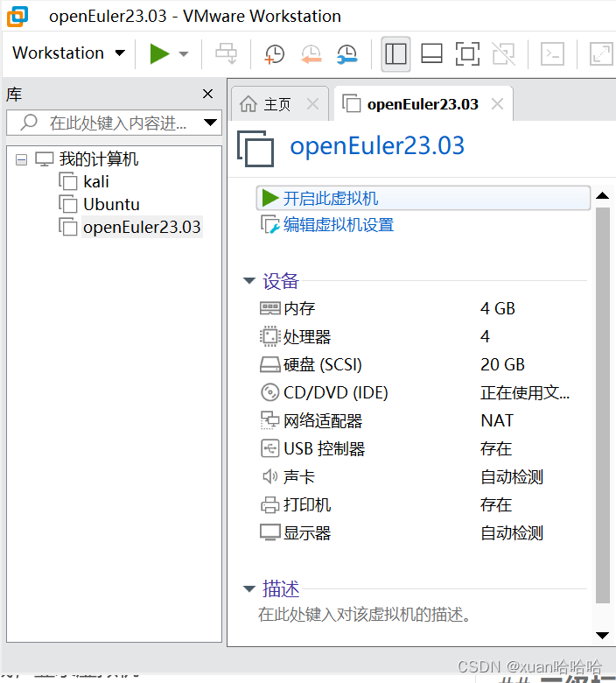Click the printer icon
616x683 pixels.
click(x=269, y=505)
